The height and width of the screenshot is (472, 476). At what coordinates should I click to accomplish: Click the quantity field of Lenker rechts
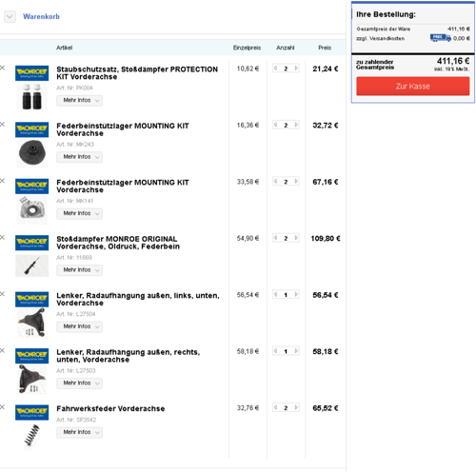(x=286, y=351)
